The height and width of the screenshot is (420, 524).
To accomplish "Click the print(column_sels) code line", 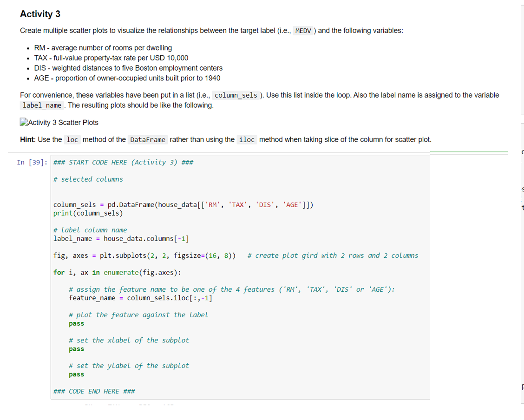I will pos(88,213).
